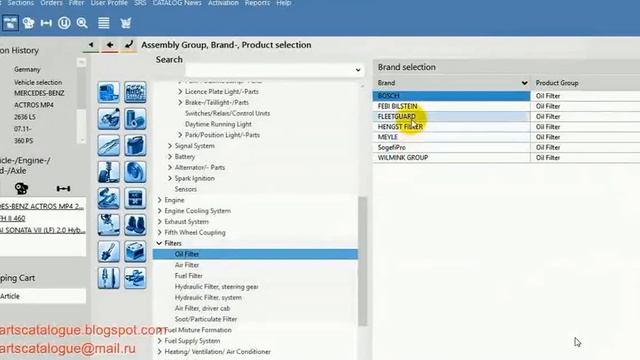The width and height of the screenshot is (640, 360).
Task: Select the oil canister category icon
Action: [x=135, y=145]
